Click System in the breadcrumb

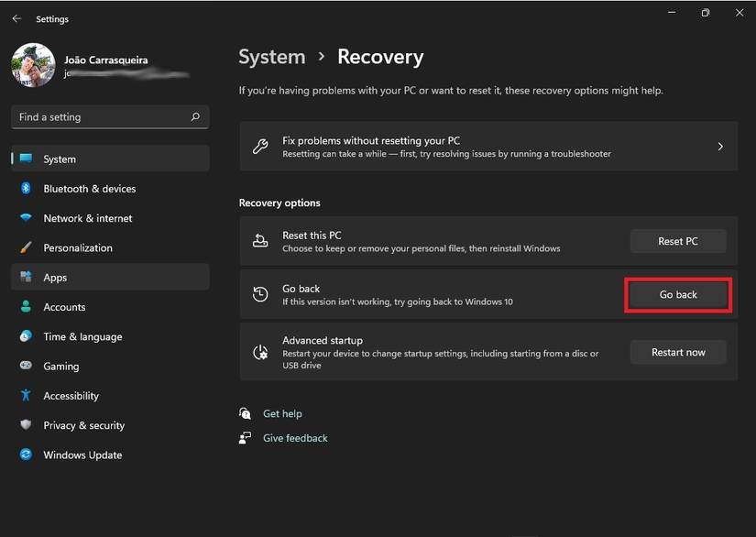[x=272, y=57]
